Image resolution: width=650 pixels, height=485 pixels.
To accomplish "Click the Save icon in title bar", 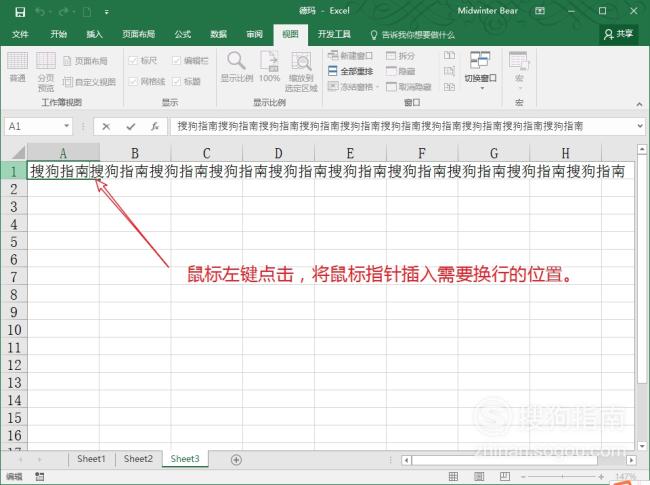I will [20, 12].
